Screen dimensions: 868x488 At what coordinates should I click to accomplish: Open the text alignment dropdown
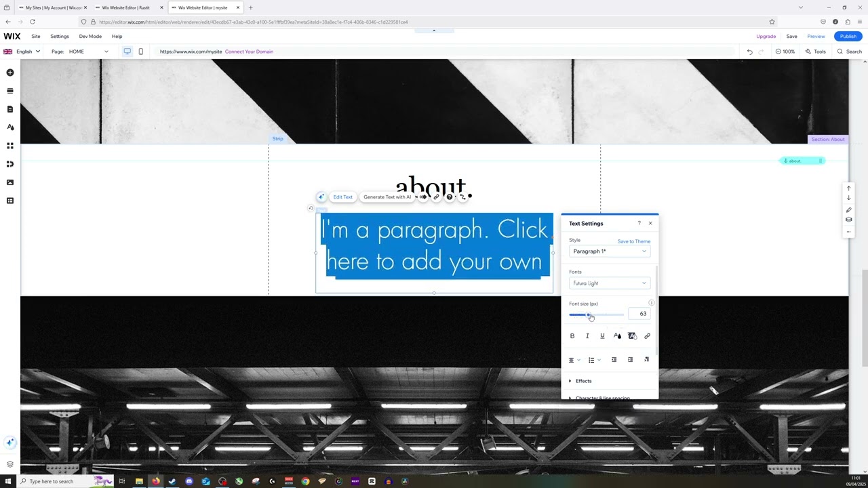click(x=574, y=360)
